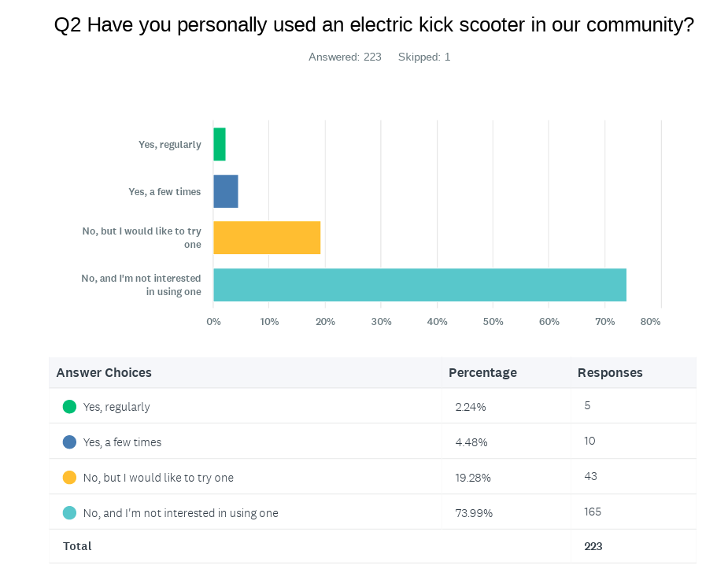Click the 165 responses cell

click(593, 512)
